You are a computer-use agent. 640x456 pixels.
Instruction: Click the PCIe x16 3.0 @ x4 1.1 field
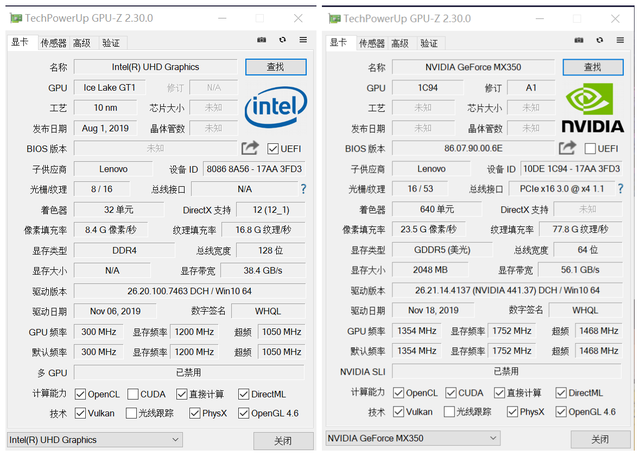click(562, 189)
